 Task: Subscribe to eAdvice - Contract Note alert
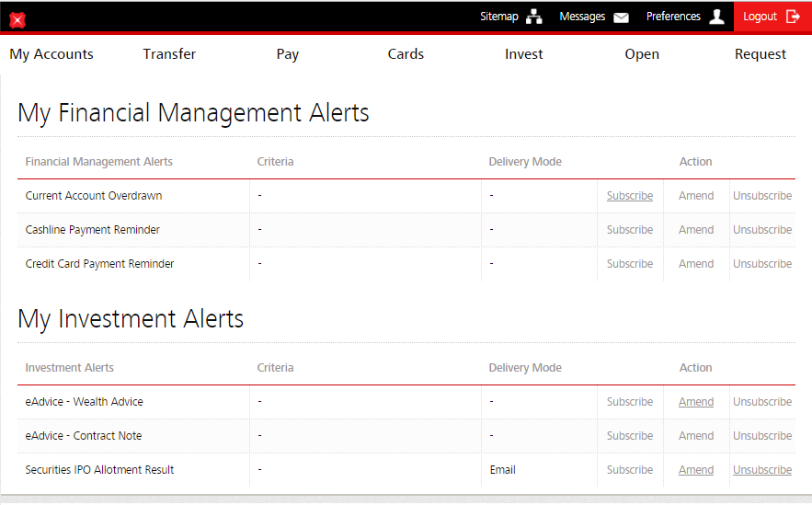[x=630, y=436]
